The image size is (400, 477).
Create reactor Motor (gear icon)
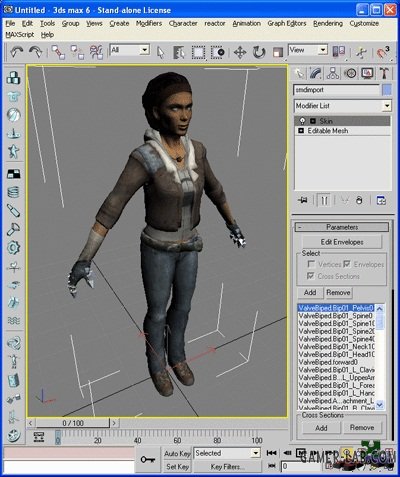pos(14,248)
